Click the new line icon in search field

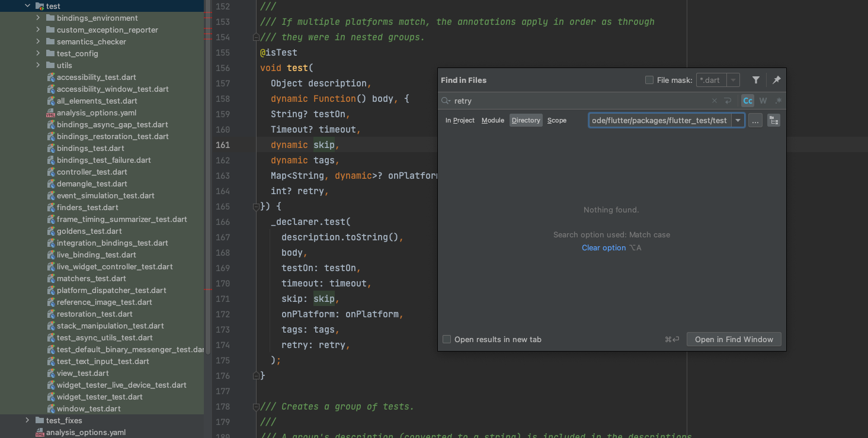(x=728, y=101)
